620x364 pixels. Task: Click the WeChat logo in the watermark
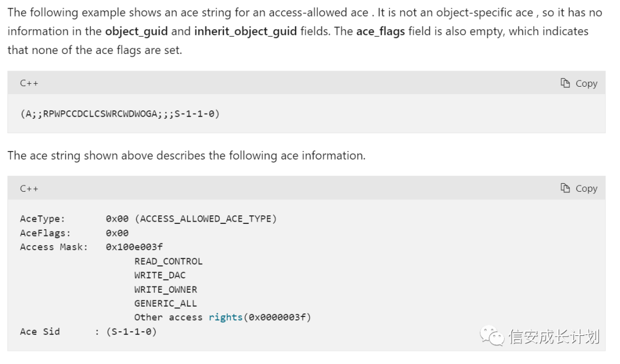492,335
